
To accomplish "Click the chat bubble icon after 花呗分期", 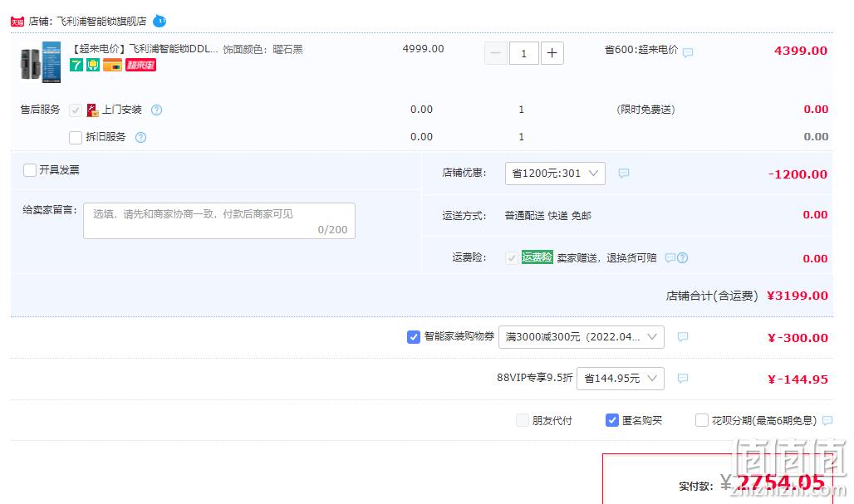I will click(x=827, y=420).
